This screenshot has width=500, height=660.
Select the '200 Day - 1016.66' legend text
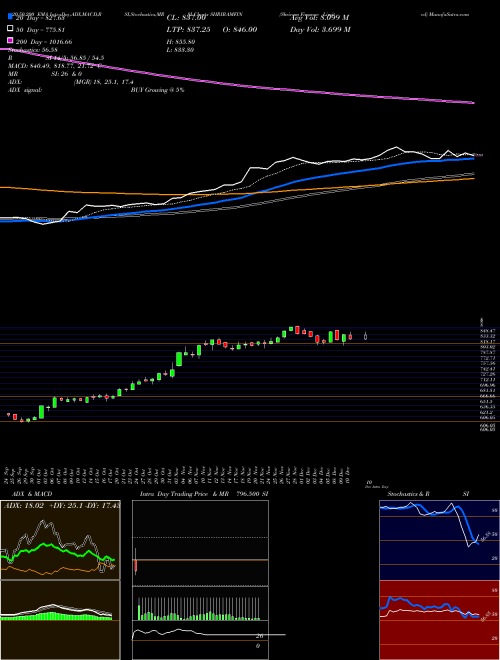point(44,42)
